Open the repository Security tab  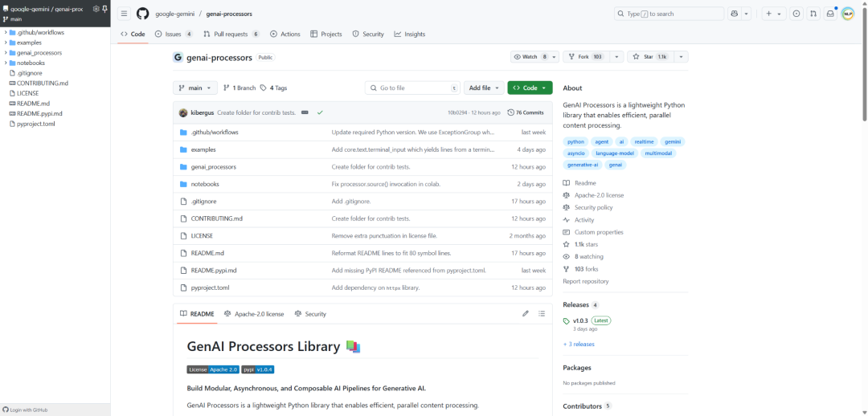pos(368,35)
